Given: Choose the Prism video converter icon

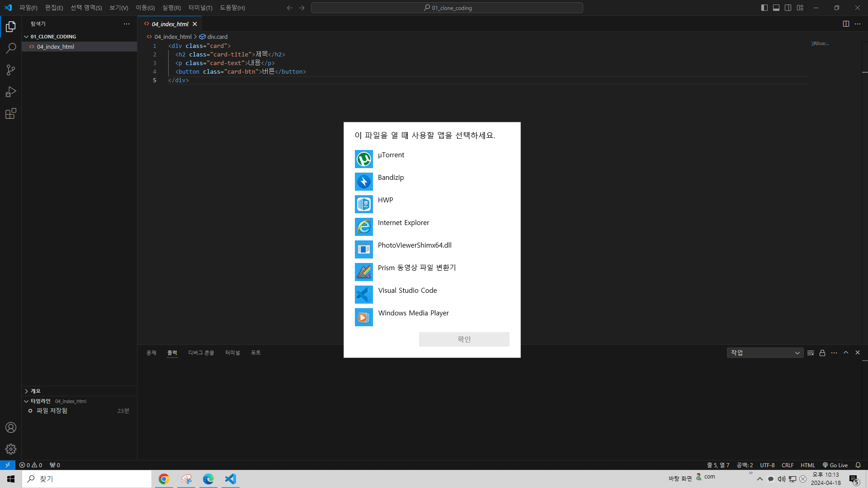Looking at the screenshot, I should tap(364, 272).
